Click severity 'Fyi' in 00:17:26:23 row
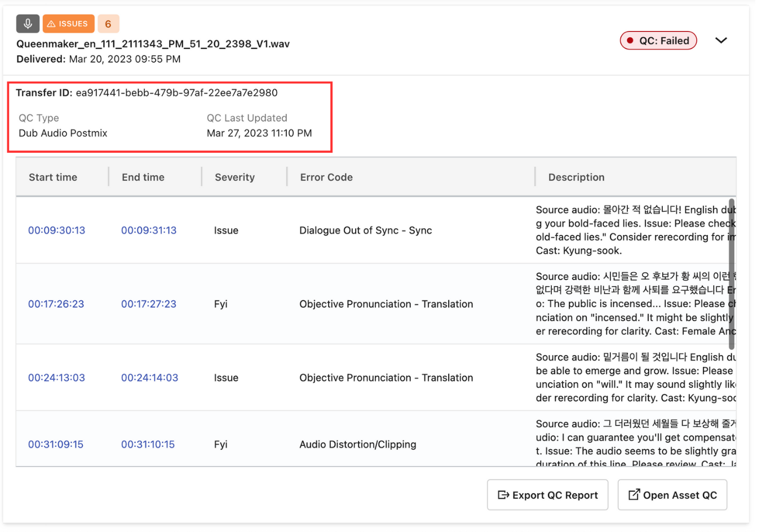Screen dimensions: 757x532 pos(220,304)
